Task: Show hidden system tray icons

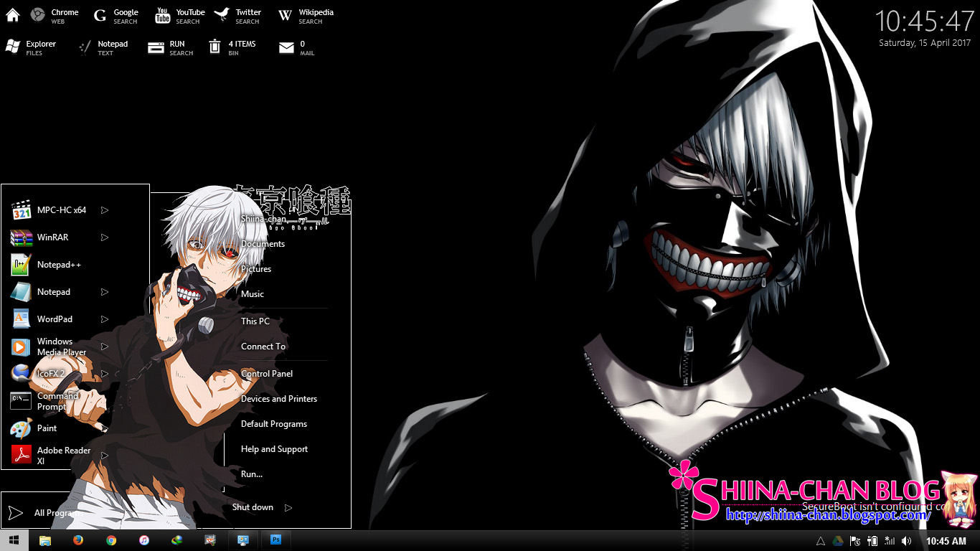Action: 821,541
